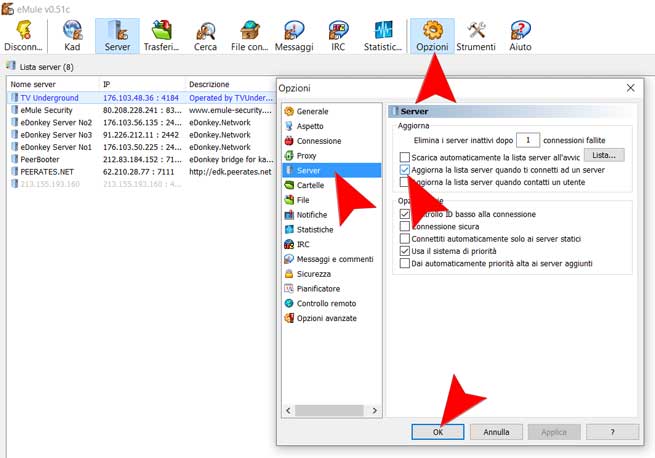
Task: Click the Annulla button
Action: pos(496,432)
